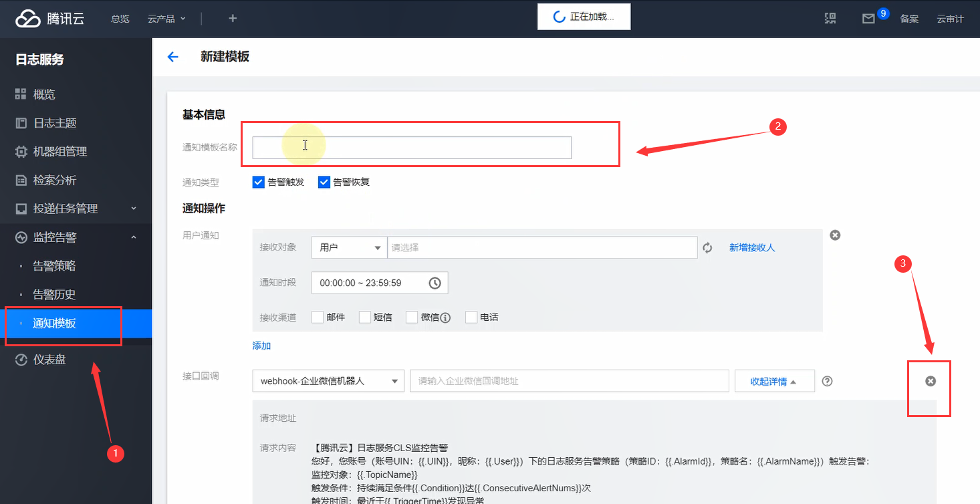The image size is (980, 504).
Task: Go back using the blue arrow
Action: pyautogui.click(x=172, y=57)
